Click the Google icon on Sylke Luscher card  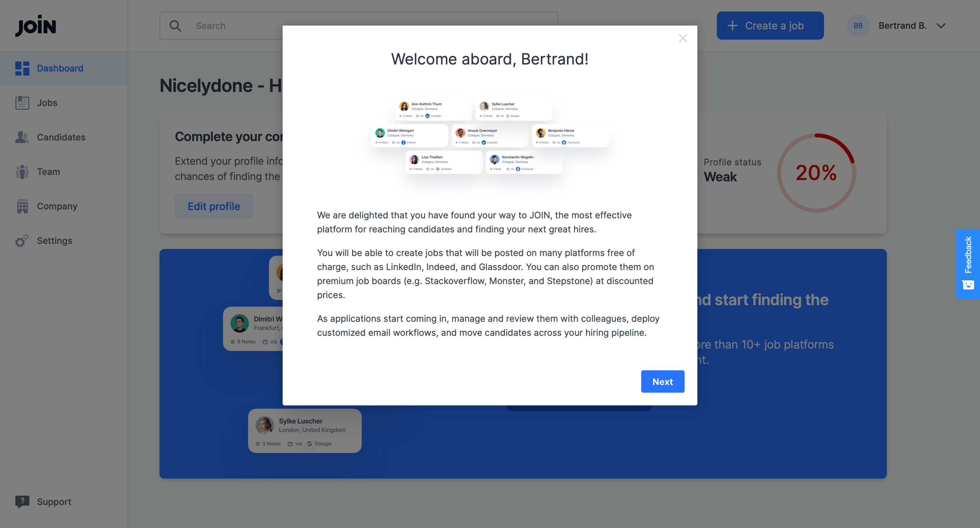[310, 444]
